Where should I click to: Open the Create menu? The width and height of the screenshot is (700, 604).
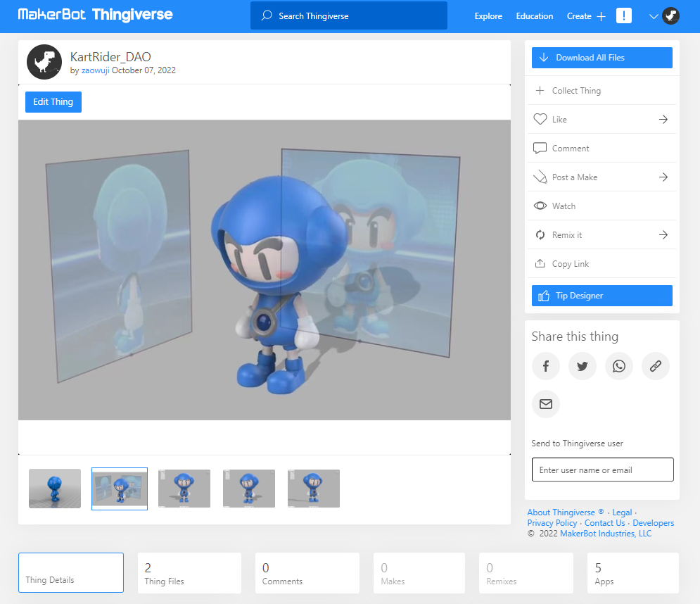[586, 16]
